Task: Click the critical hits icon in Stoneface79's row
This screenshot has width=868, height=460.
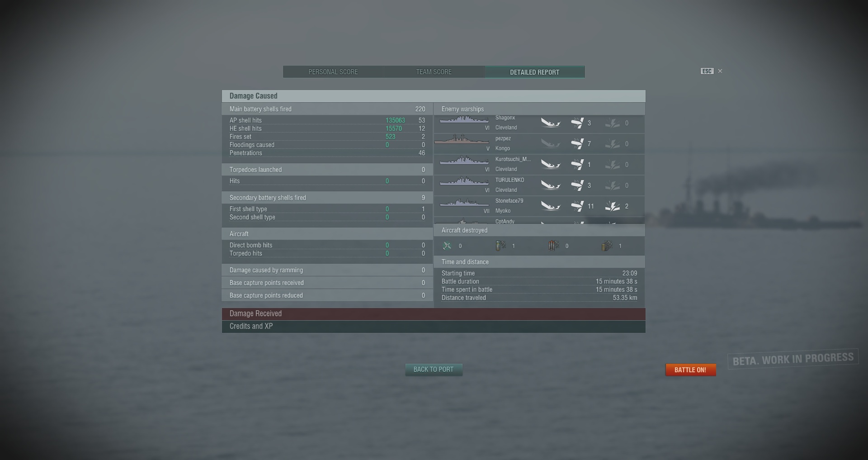Action: coord(613,206)
